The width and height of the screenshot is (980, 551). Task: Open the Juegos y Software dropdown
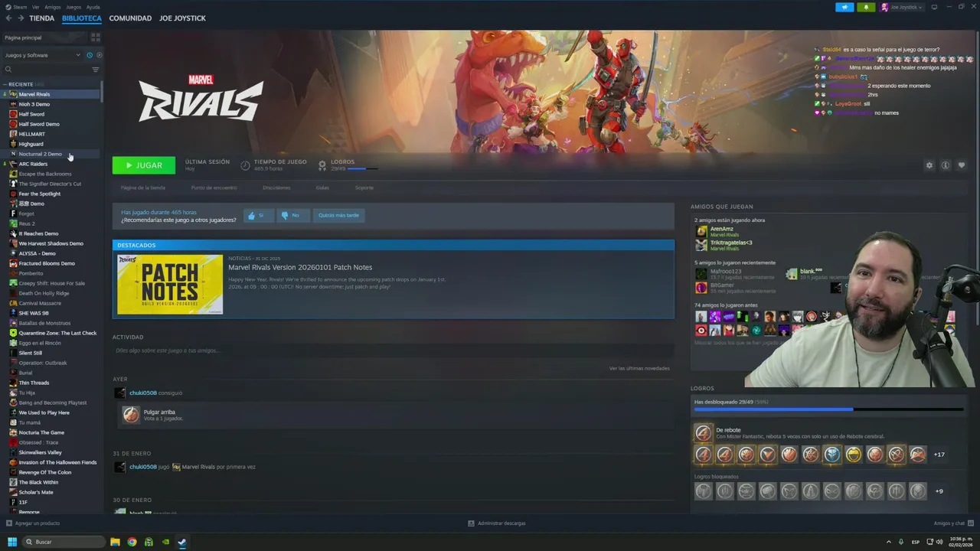(42, 55)
